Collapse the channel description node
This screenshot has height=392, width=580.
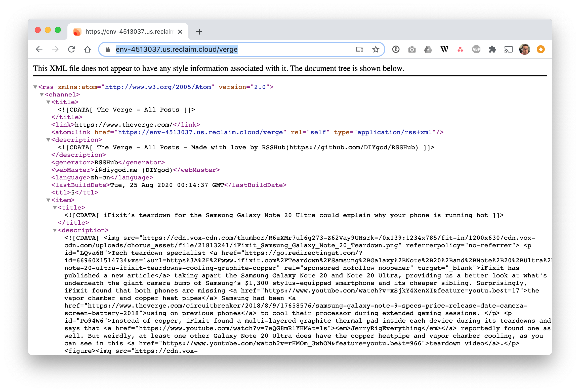(48, 140)
